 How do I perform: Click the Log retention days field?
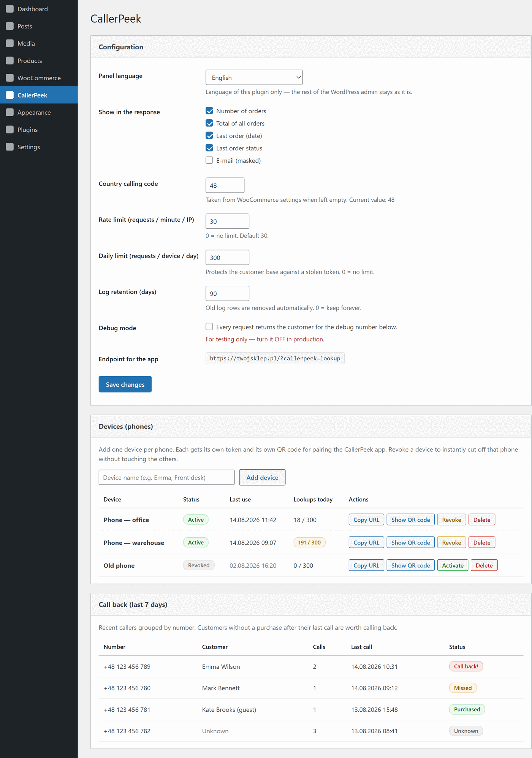[x=227, y=293]
